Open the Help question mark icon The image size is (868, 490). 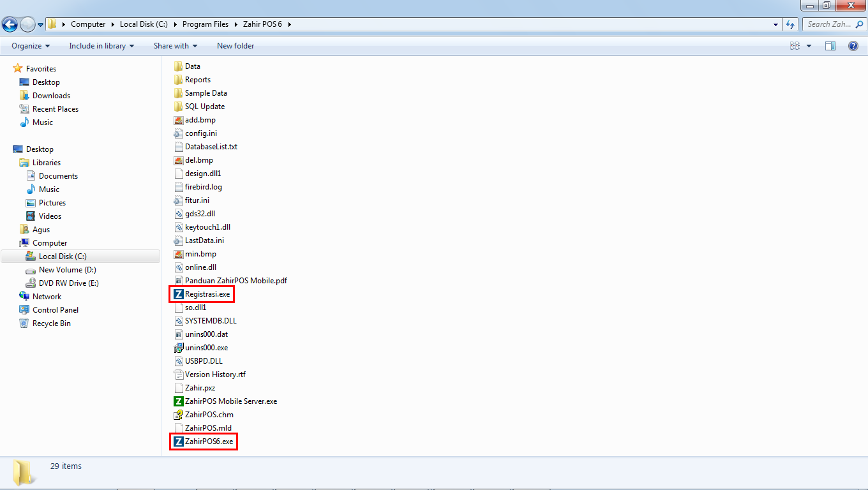(853, 46)
